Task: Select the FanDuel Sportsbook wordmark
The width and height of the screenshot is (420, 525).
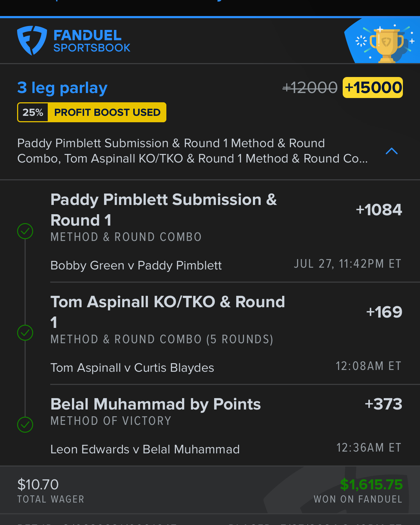Action: [92, 41]
